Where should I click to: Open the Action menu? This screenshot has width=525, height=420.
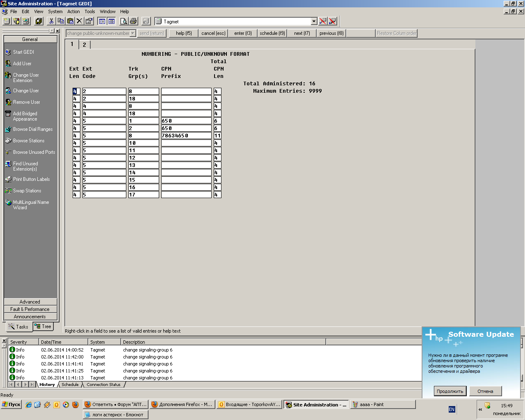click(x=73, y=11)
